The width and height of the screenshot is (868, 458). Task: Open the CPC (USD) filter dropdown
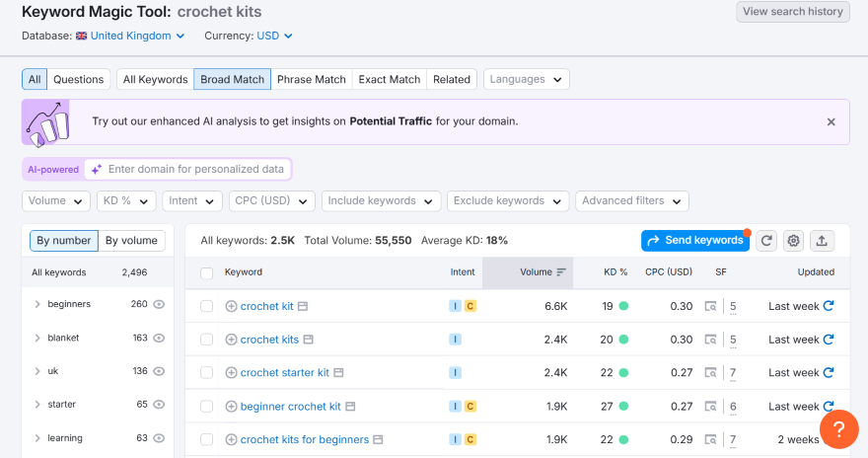[272, 201]
